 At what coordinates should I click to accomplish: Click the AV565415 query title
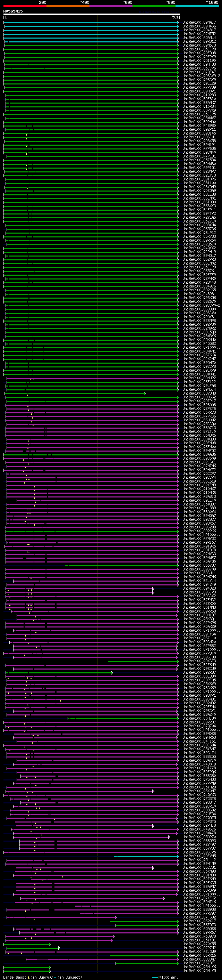coord(13,11)
